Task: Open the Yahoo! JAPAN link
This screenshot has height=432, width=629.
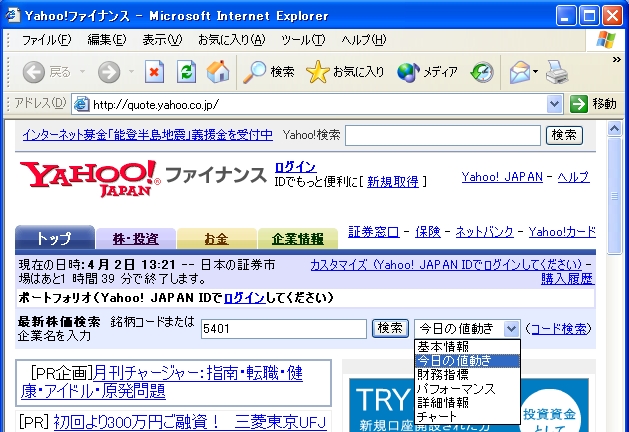Action: [502, 177]
